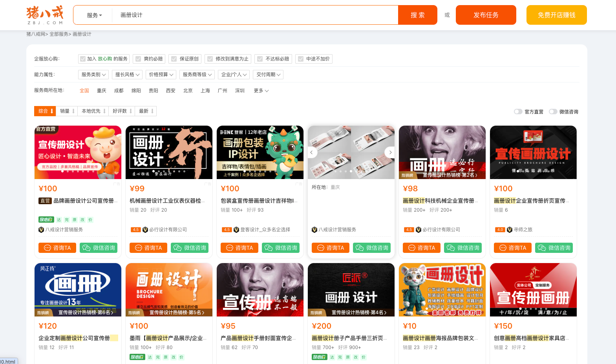The image size is (616, 364).
Task: Check the 爽约必赔 checkbox
Action: coord(138,59)
